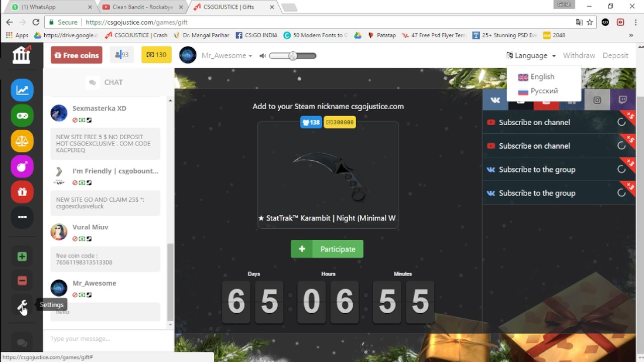Open the green gamepad games icon
Screen dimensions: 644x362
(x=22, y=116)
